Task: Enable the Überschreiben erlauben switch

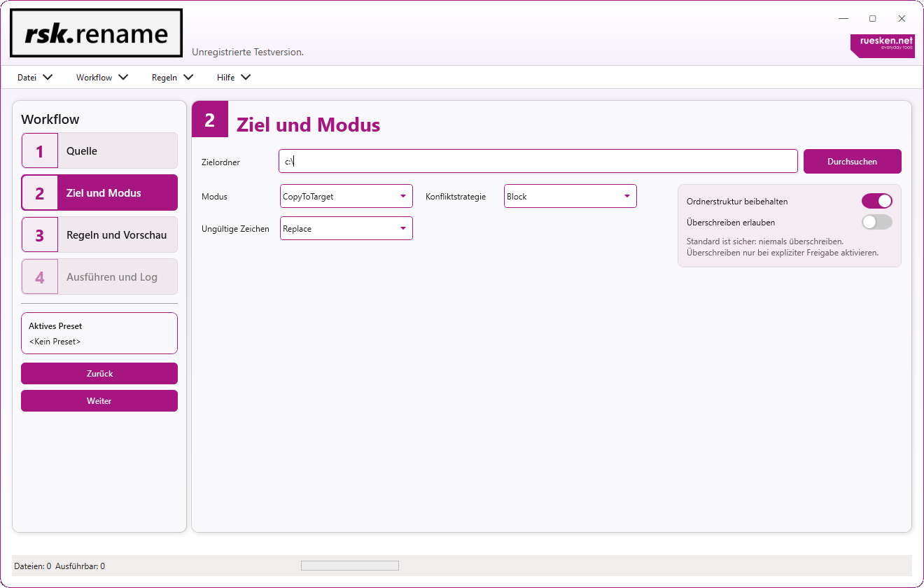Action: click(x=876, y=223)
